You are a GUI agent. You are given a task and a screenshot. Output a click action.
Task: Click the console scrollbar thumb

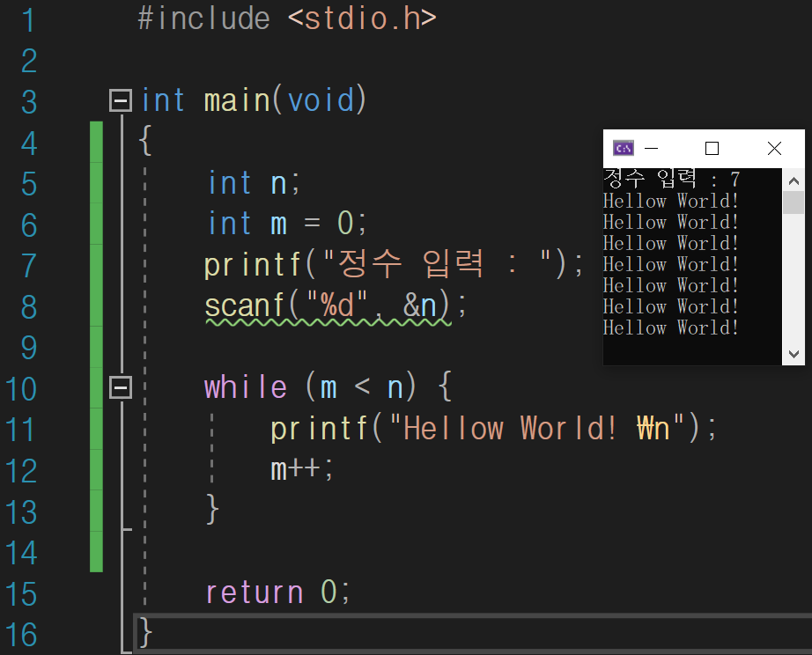point(794,202)
